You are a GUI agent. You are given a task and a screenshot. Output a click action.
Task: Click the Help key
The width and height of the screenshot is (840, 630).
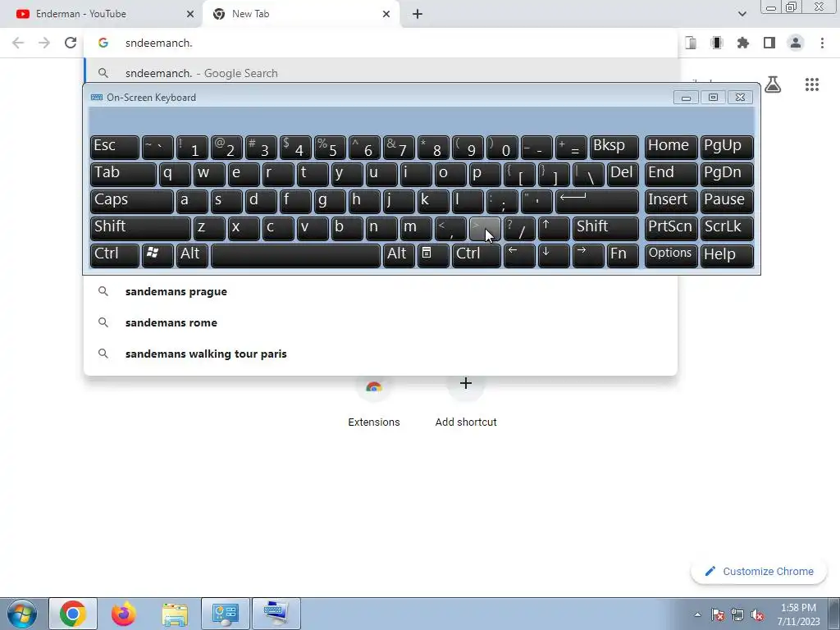[727, 256]
